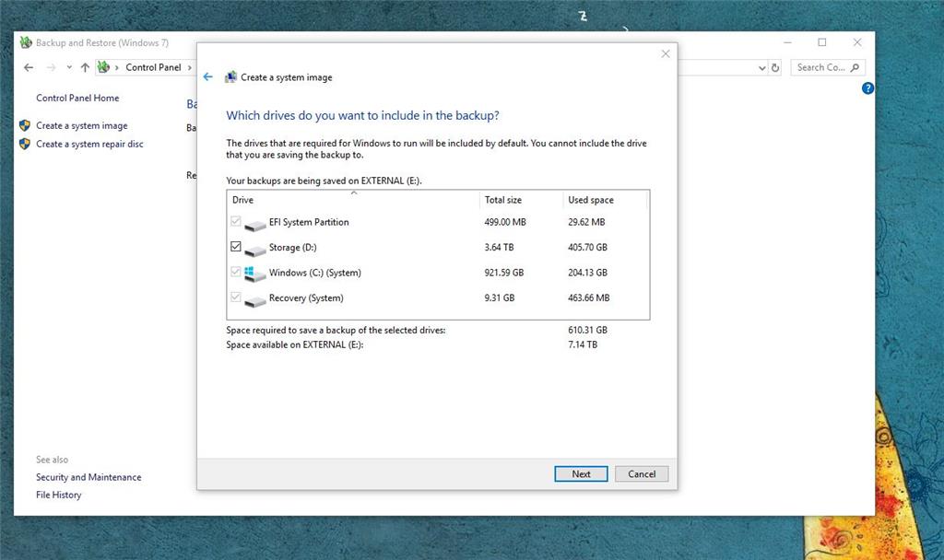Screen dimensions: 944x560
Task: Click the Create a system image wizard icon
Action: [230, 77]
